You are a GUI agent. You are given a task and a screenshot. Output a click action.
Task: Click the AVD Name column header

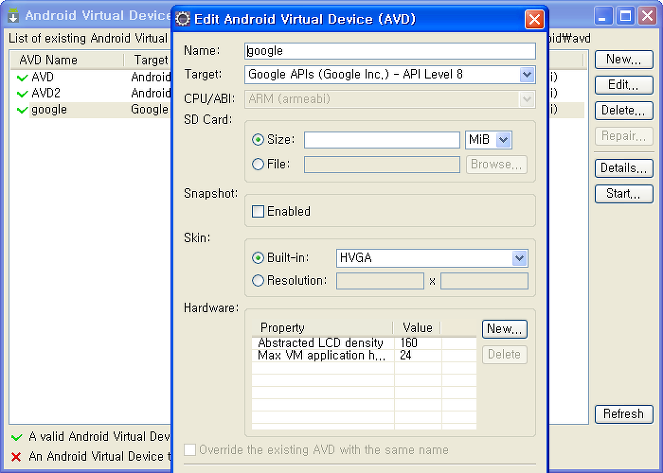pyautogui.click(x=67, y=60)
